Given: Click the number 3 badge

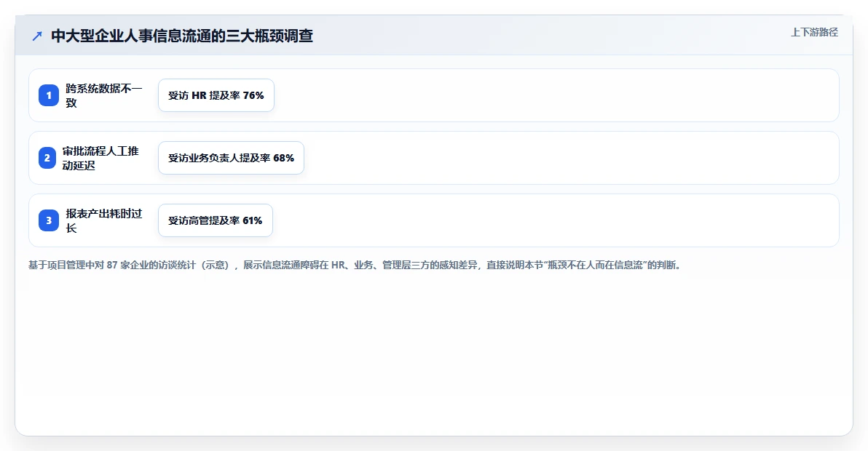Looking at the screenshot, I should (x=49, y=220).
